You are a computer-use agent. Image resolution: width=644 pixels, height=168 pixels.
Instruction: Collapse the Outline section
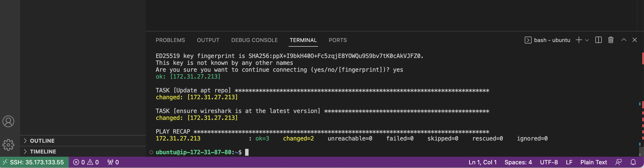tap(42, 140)
